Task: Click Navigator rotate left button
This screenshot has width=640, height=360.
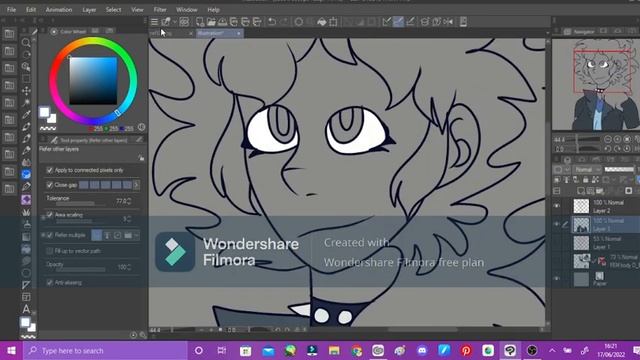Action: pos(608,149)
